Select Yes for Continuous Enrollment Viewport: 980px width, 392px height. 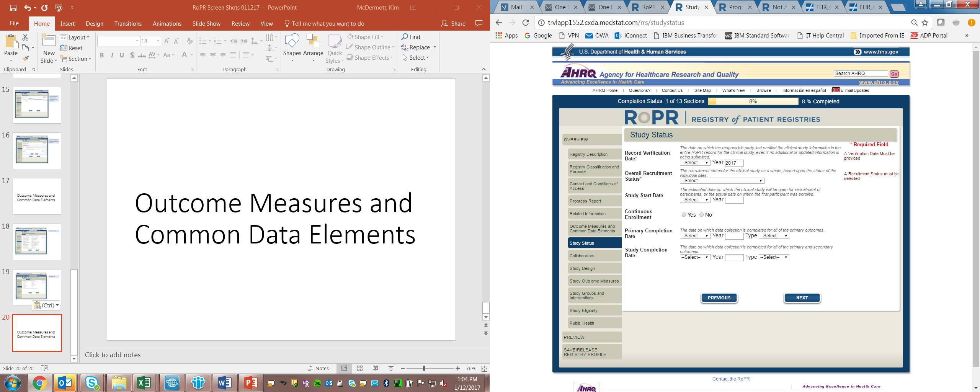coord(684,215)
